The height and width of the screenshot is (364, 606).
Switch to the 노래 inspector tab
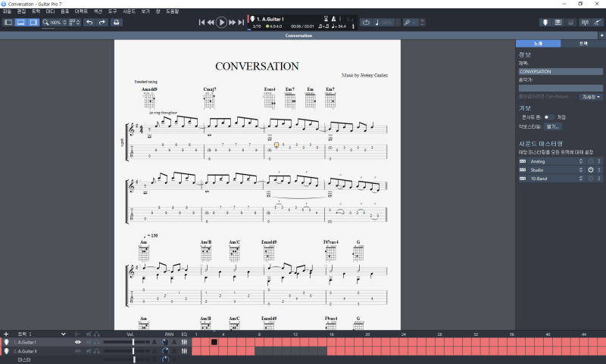(x=538, y=44)
